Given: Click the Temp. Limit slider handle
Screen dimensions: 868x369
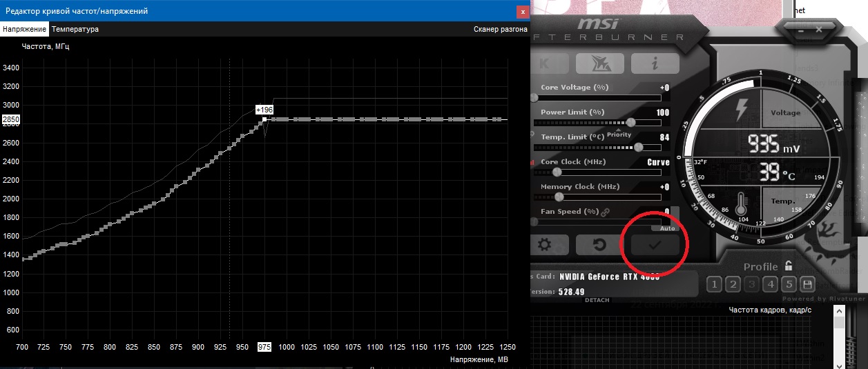Looking at the screenshot, I should click(x=639, y=147).
